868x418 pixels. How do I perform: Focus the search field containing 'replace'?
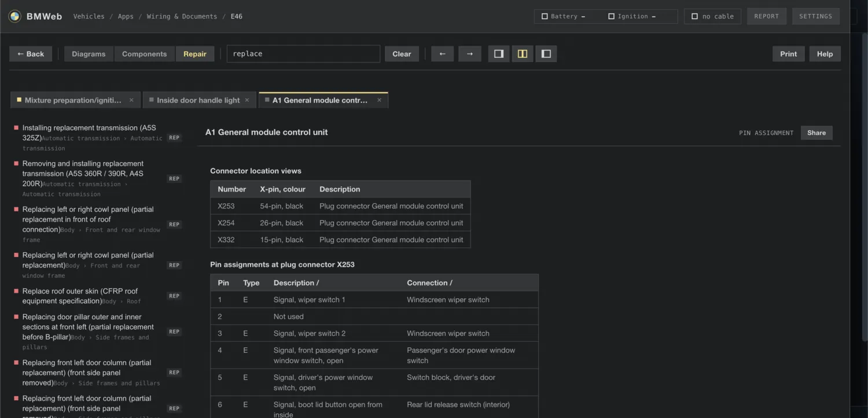tap(303, 54)
